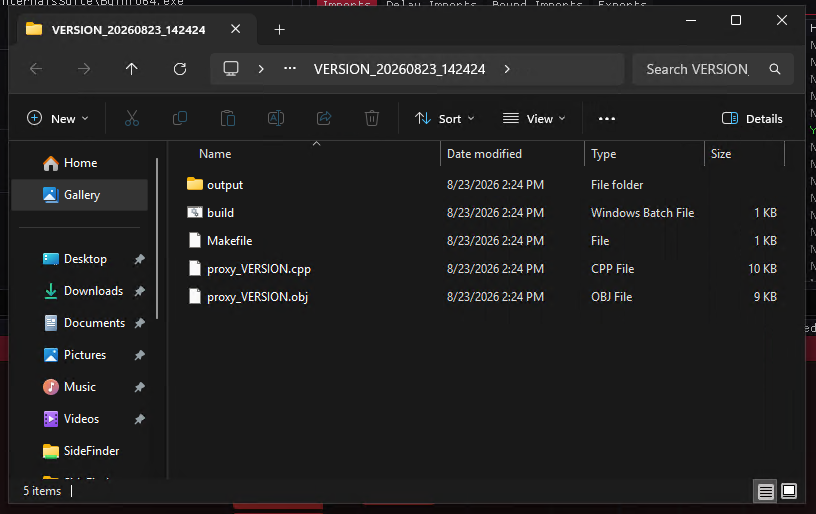
Task: Click the Delete trash icon
Action: (x=372, y=119)
